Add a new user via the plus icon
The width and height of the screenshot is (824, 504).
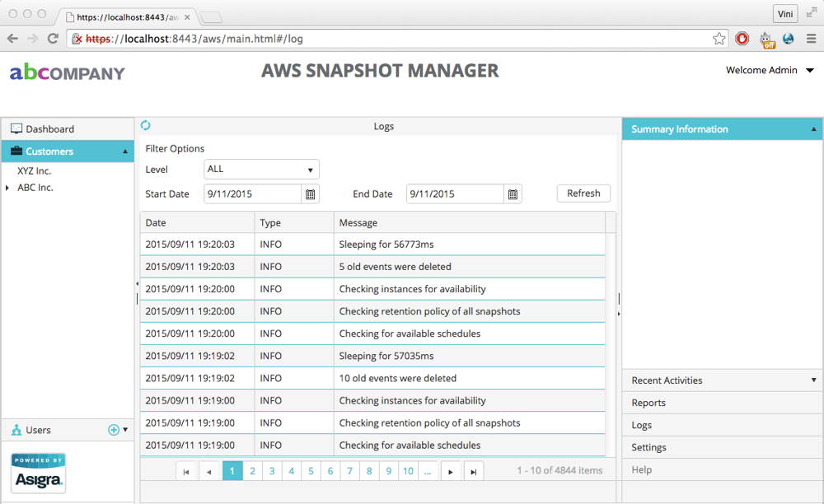[111, 429]
